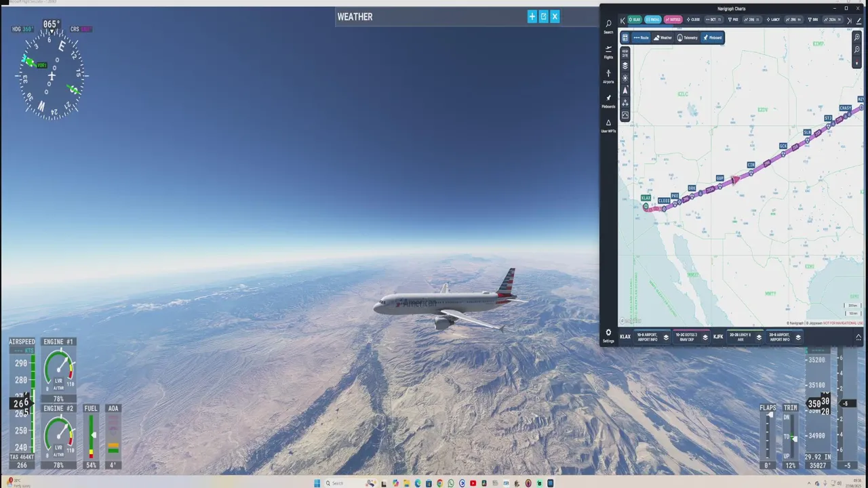
Task: Select DCT route segment chip
Action: (x=714, y=20)
